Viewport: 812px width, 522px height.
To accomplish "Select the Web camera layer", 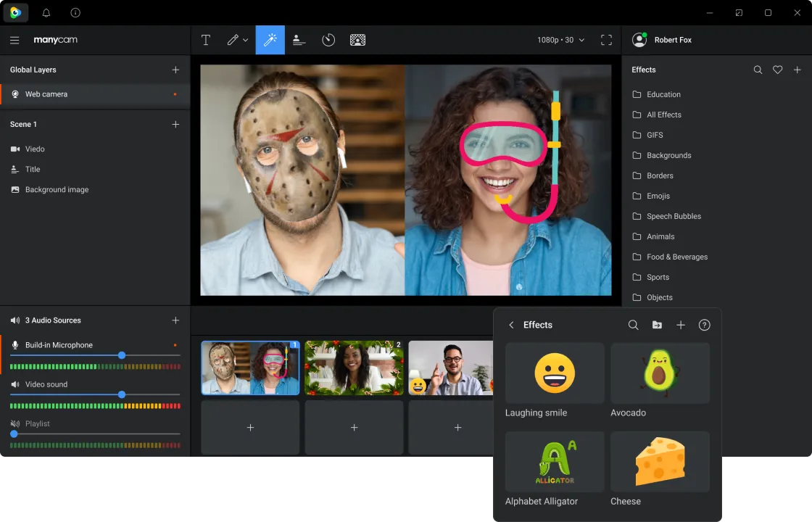I will [46, 94].
